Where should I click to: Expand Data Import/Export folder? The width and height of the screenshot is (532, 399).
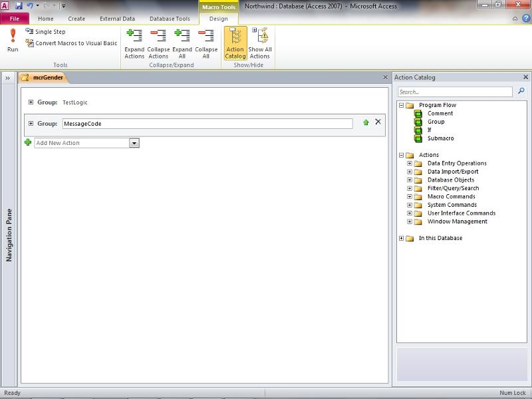coord(410,172)
